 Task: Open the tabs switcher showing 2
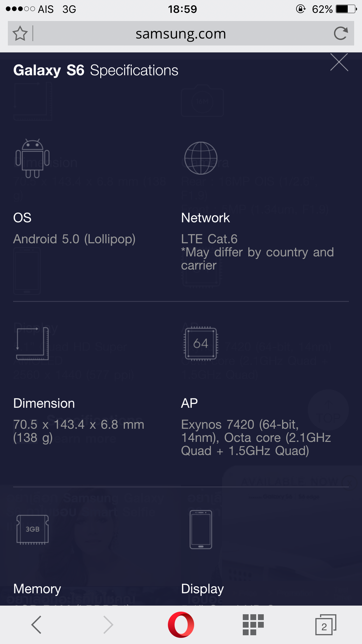point(326,625)
